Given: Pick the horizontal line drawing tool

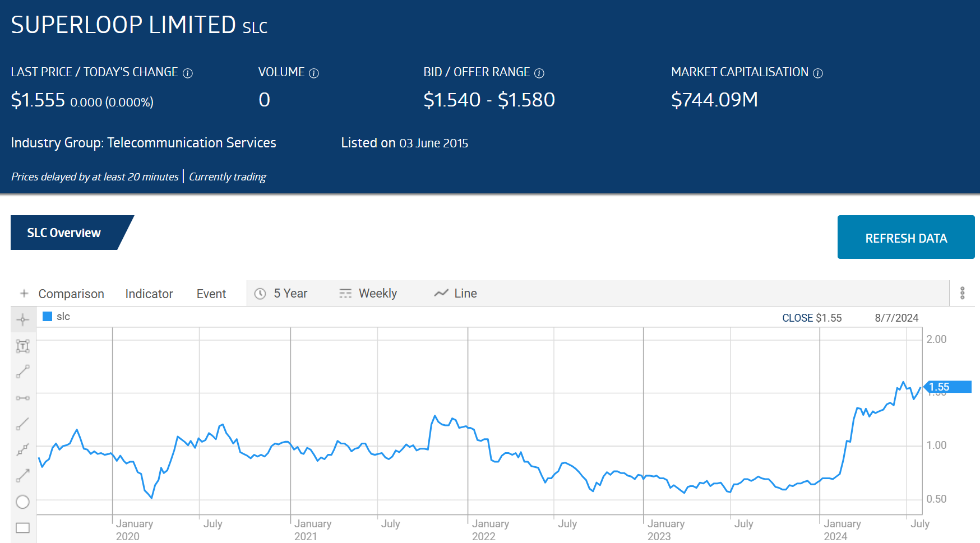Looking at the screenshot, I should (x=22, y=398).
